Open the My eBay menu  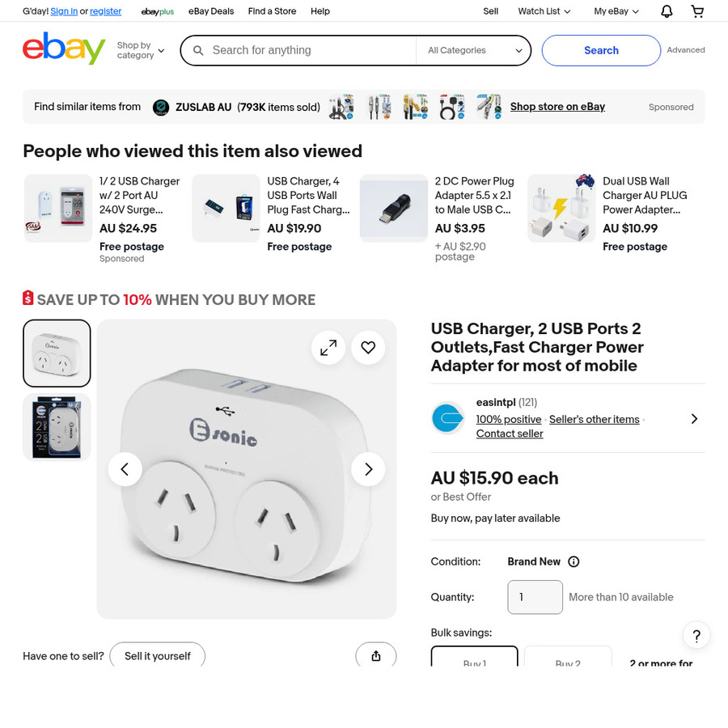pyautogui.click(x=616, y=11)
